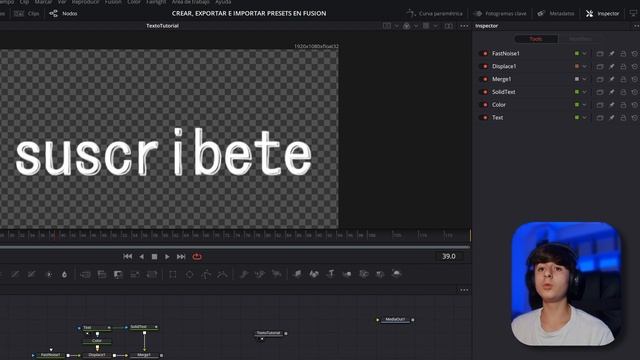Add a pMerge particle node

tap(260, 274)
